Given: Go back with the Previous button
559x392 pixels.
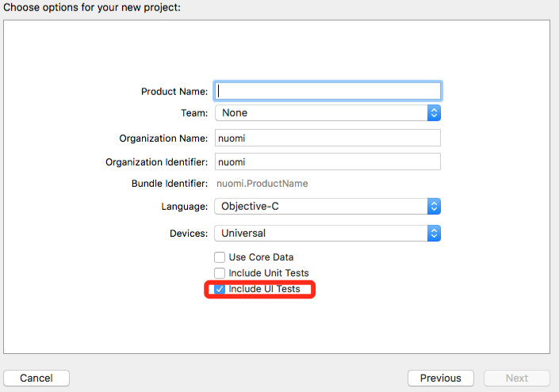Looking at the screenshot, I should pyautogui.click(x=440, y=379).
